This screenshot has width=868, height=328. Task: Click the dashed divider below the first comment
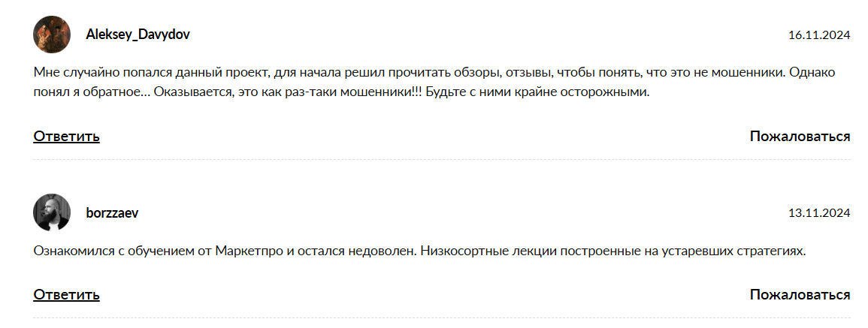(x=442, y=160)
